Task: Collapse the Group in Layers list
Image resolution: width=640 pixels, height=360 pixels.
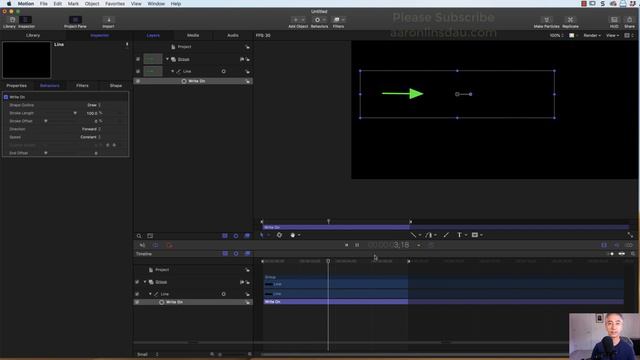Action: tap(167, 59)
